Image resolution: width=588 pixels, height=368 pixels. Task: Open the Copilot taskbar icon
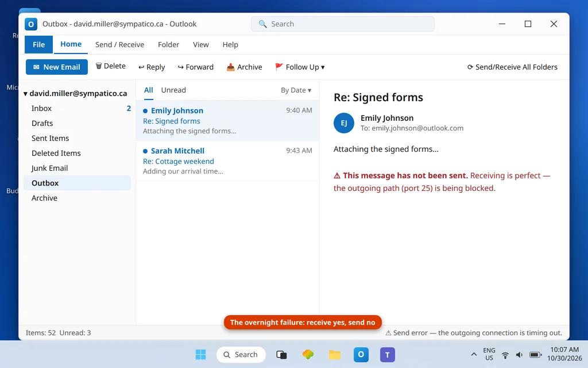coord(308,354)
